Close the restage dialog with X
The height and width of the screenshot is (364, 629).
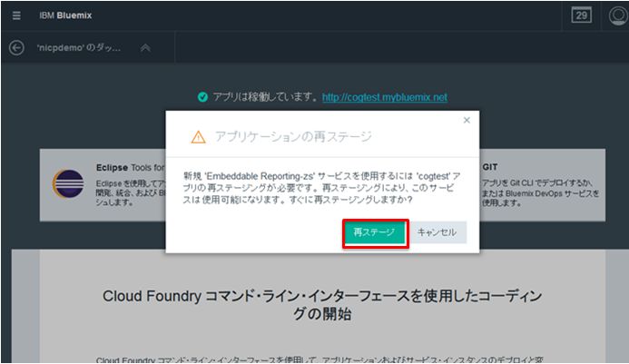pos(467,120)
